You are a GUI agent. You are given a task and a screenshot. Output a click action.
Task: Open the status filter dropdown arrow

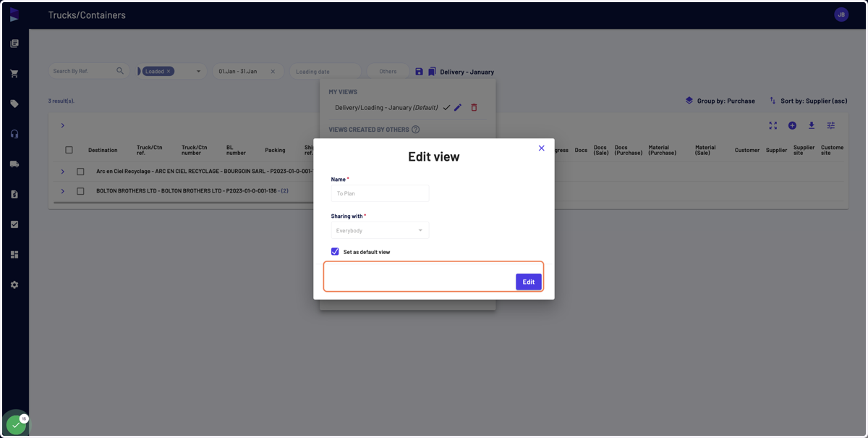pos(199,72)
